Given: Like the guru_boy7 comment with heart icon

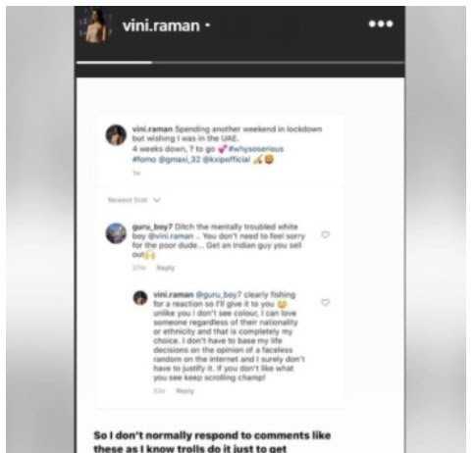Looking at the screenshot, I should tap(325, 234).
